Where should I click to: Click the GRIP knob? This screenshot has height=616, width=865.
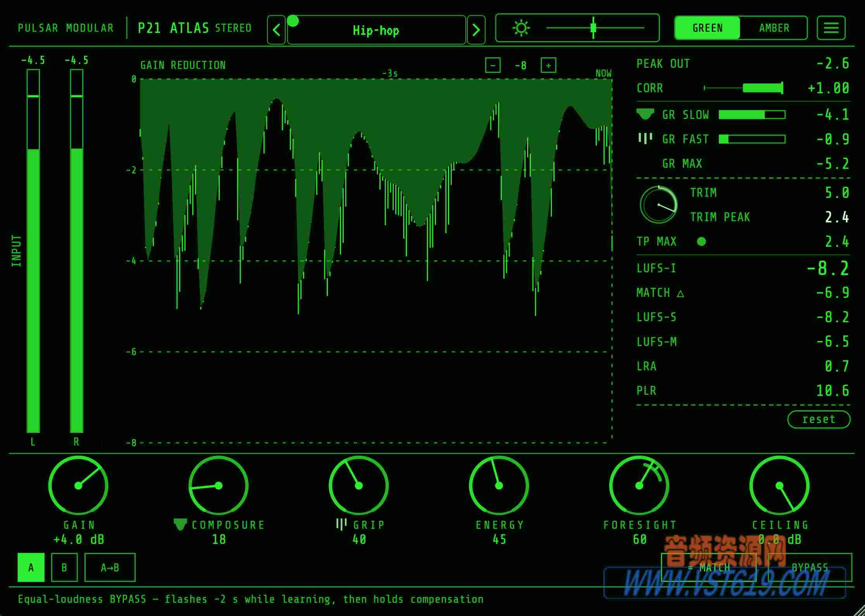point(359,485)
